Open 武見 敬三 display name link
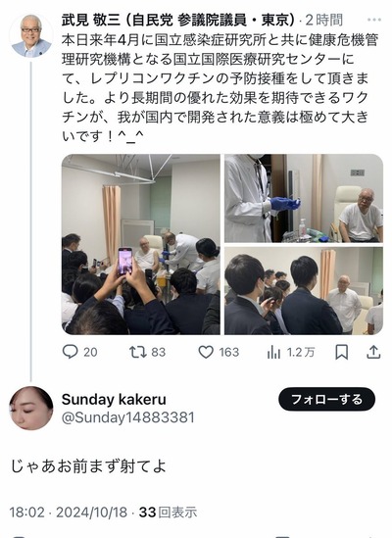The image size is (392, 538). click(178, 20)
